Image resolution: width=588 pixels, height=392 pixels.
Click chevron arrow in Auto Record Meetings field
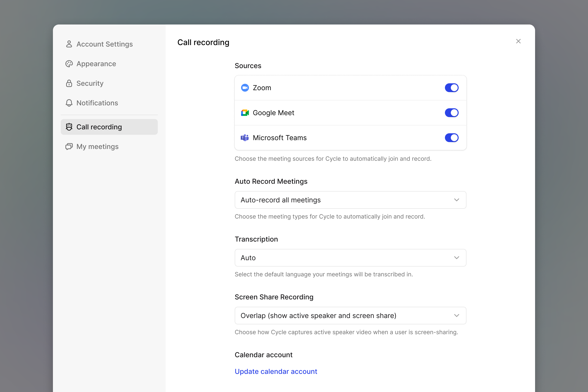[x=456, y=200]
